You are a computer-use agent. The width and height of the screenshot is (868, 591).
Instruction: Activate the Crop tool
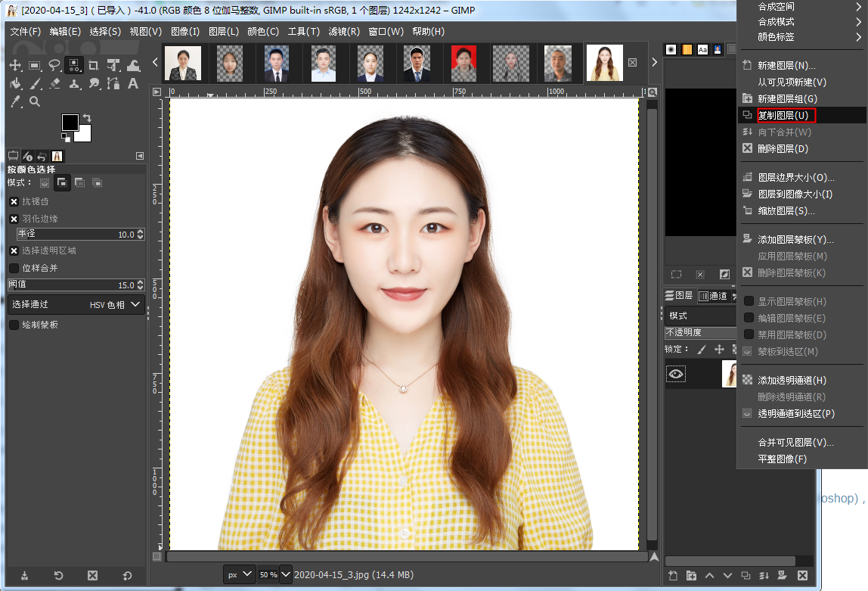(94, 65)
